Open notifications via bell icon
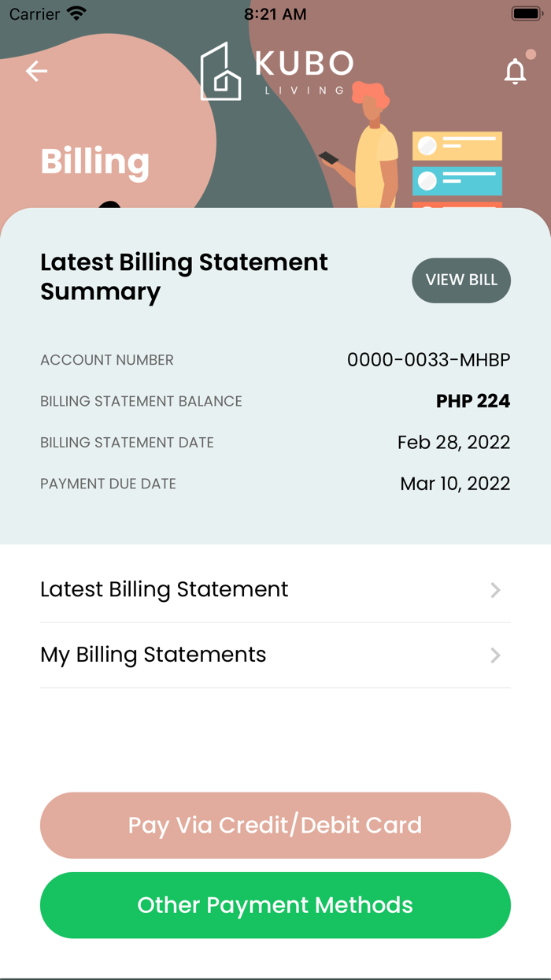 point(515,72)
